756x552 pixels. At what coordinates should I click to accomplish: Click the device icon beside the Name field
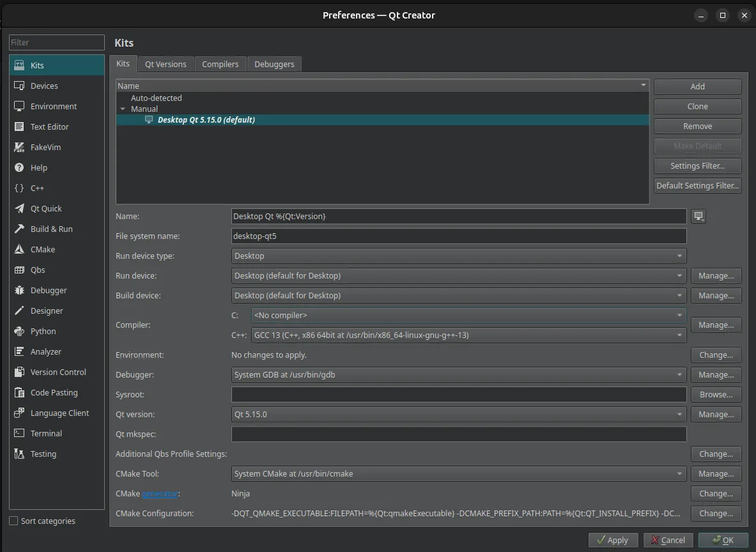[698, 216]
